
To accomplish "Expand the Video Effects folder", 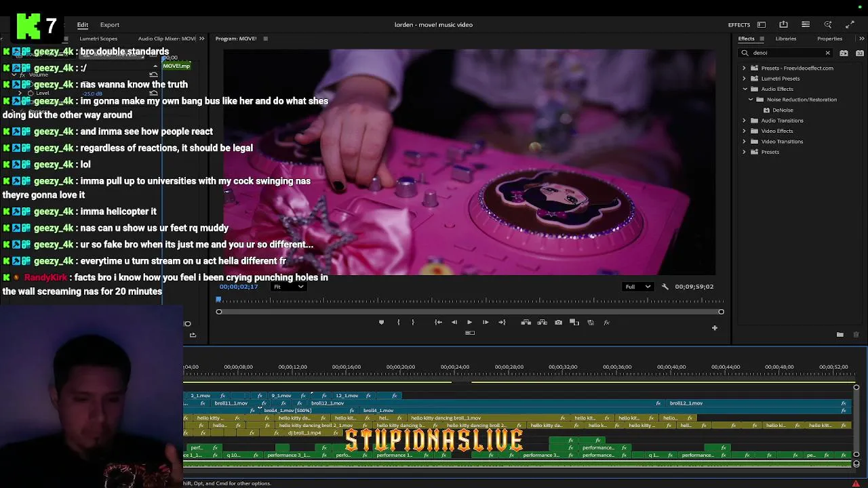I will click(744, 131).
